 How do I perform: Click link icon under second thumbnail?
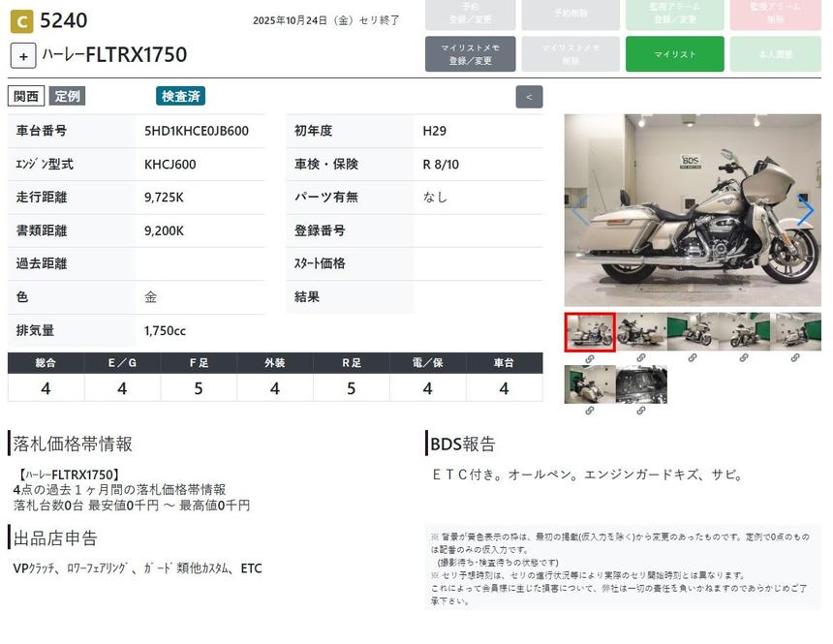point(641,358)
